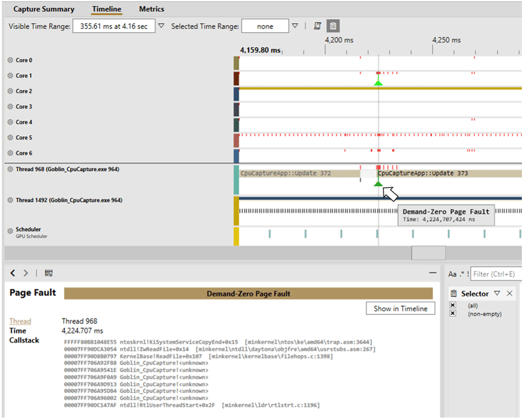Select the Timeline tab
Viewport: 522px width, 420px height.
106,9
